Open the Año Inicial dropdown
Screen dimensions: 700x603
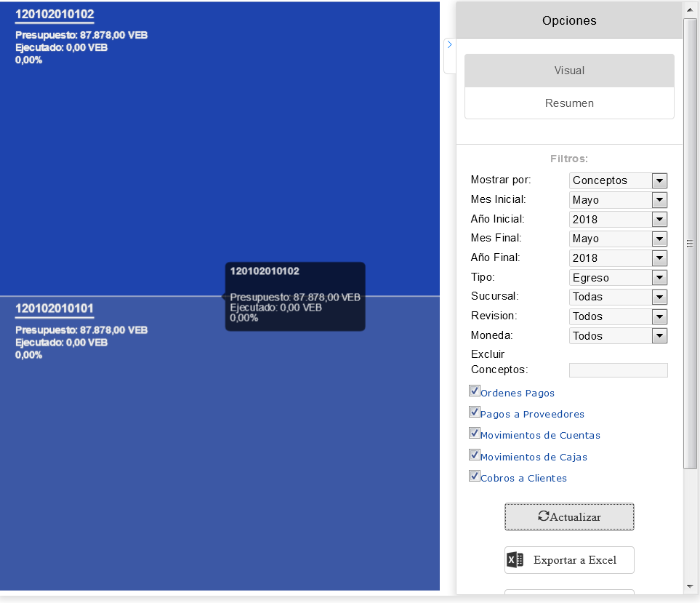[618, 220]
